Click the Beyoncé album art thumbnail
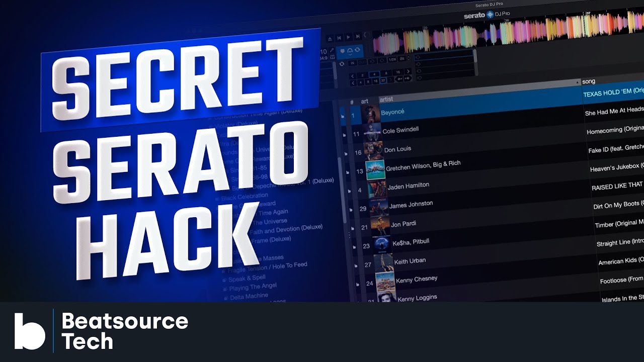 point(370,113)
